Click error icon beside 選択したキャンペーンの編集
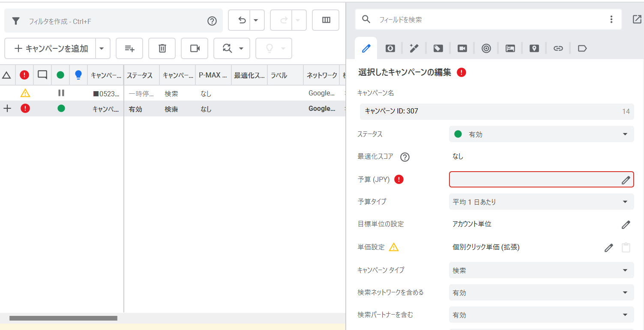The width and height of the screenshot is (644, 330). [461, 72]
